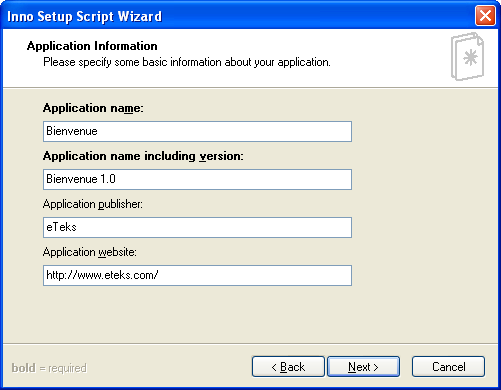Click the 'bold = required' hint text
This screenshot has width=501, height=390.
49,368
